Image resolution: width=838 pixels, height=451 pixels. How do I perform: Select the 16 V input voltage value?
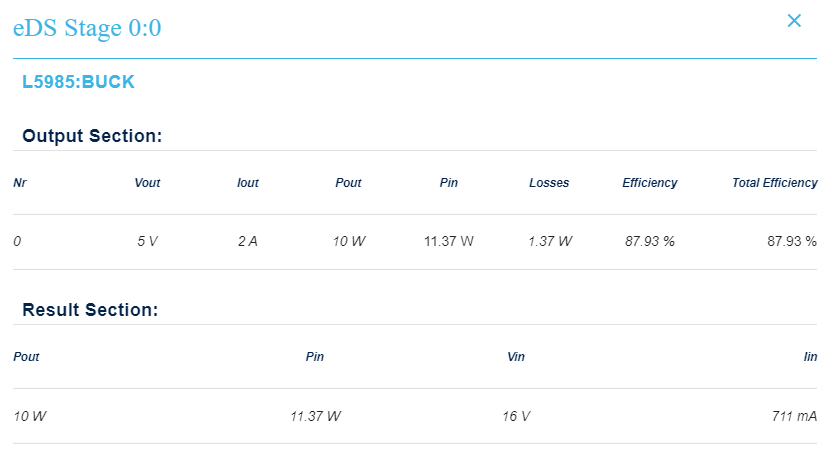pos(516,415)
